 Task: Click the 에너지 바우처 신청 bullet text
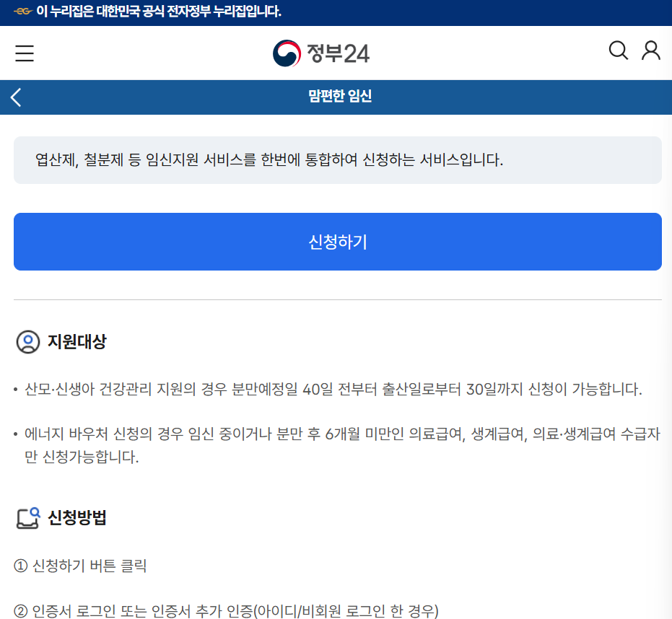[x=342, y=446]
